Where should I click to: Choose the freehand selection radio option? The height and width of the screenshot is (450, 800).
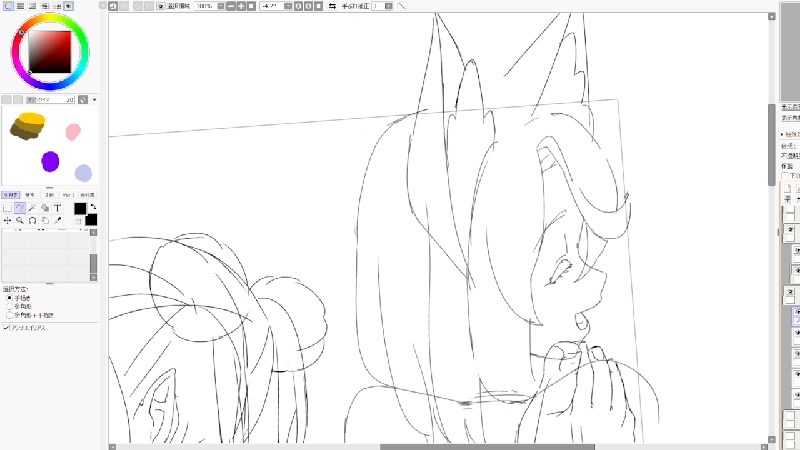pos(10,298)
